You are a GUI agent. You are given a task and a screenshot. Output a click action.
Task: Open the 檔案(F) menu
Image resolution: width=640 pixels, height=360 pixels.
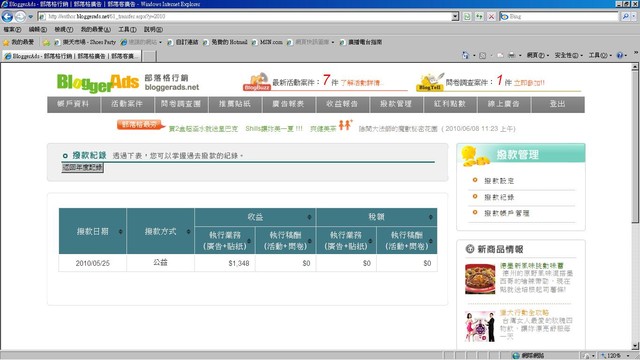tap(12, 29)
